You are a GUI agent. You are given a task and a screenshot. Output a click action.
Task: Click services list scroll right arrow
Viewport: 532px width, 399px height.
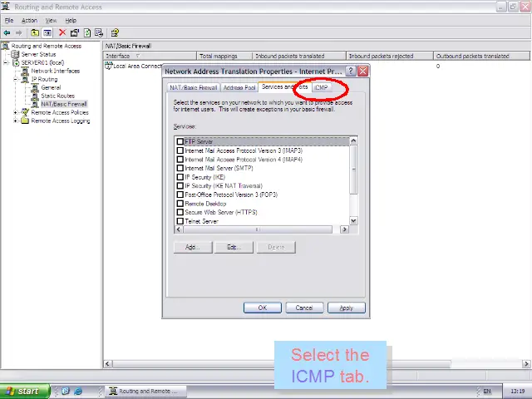(345, 229)
